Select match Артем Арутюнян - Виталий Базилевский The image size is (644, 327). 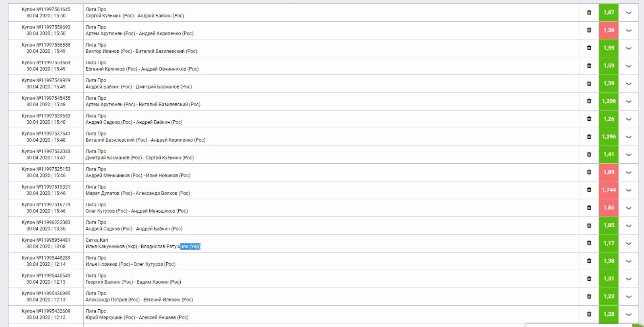[143, 104]
